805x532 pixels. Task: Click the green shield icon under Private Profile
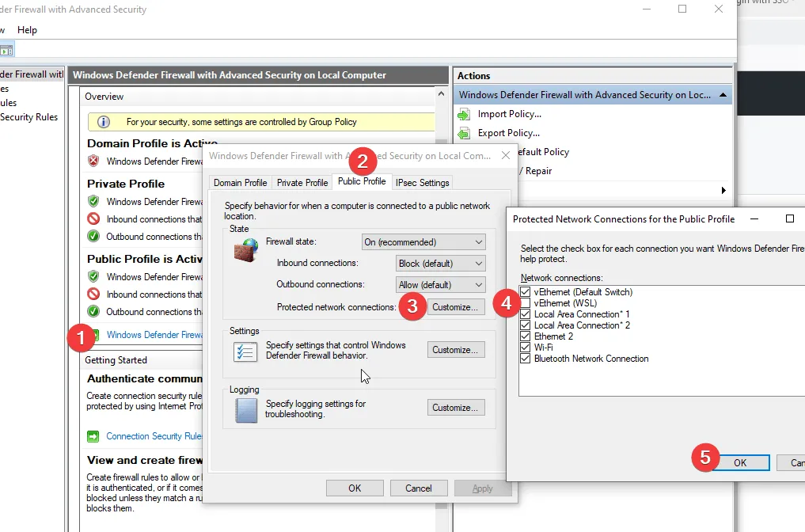(x=93, y=201)
